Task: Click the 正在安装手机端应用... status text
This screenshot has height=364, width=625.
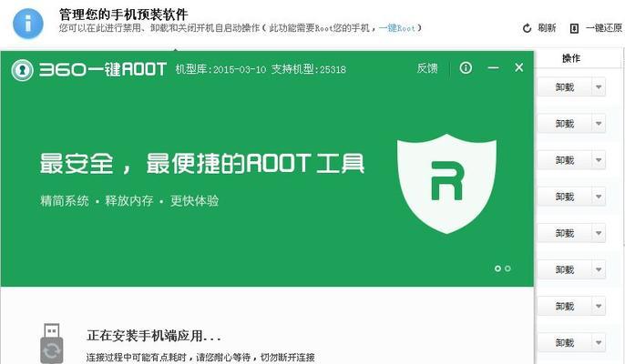Action: point(154,335)
